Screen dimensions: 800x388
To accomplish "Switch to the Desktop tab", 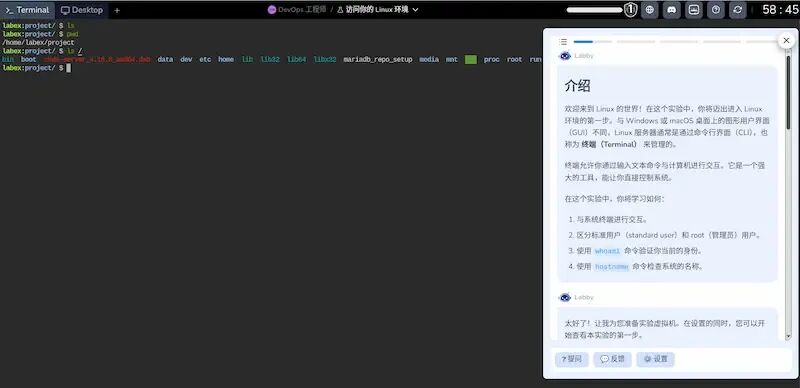I will click(82, 10).
